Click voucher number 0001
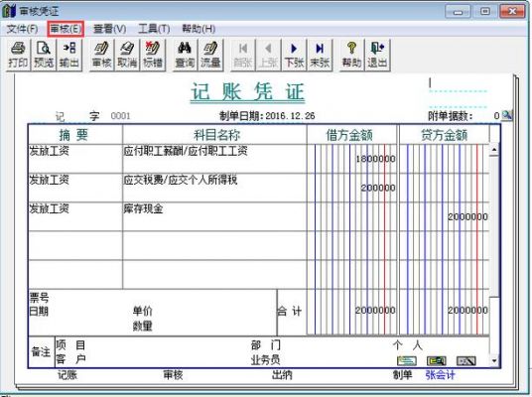This screenshot has height=397, width=532. (x=120, y=116)
